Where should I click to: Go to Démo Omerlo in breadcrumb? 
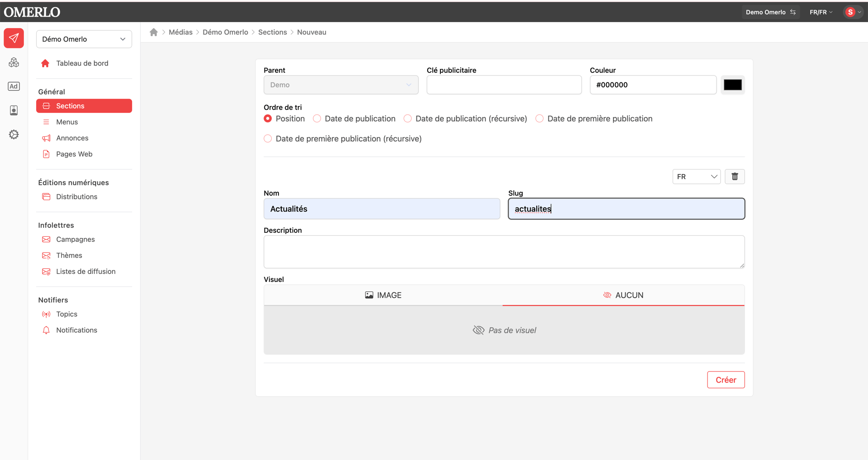tap(225, 32)
